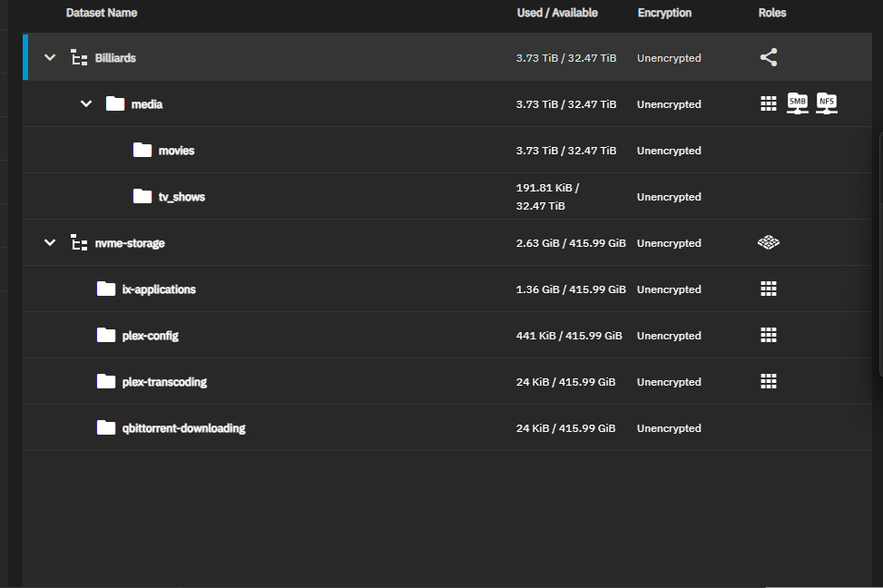Click the apps grid icon for plex-config
The height and width of the screenshot is (588, 883).
click(769, 335)
